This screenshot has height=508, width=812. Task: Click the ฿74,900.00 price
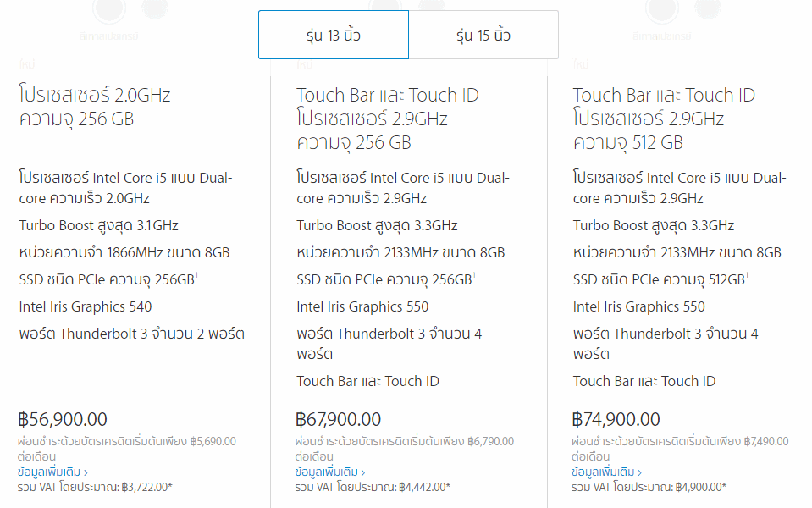click(616, 419)
